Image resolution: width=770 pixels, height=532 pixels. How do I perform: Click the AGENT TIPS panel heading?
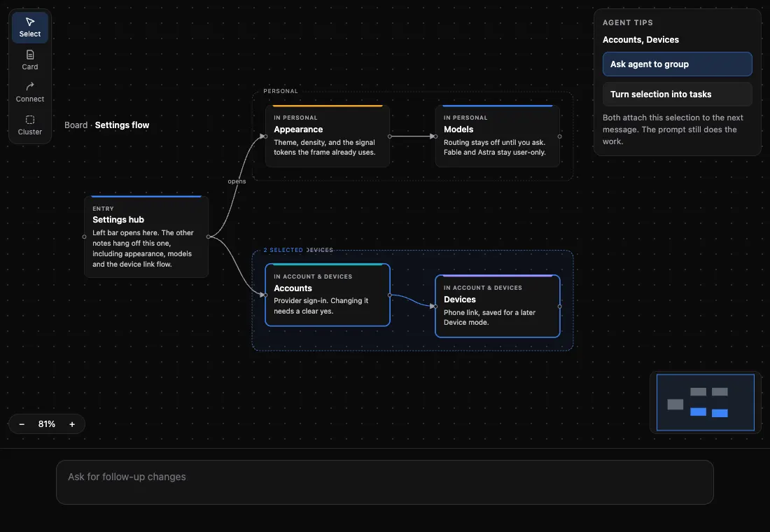point(628,22)
